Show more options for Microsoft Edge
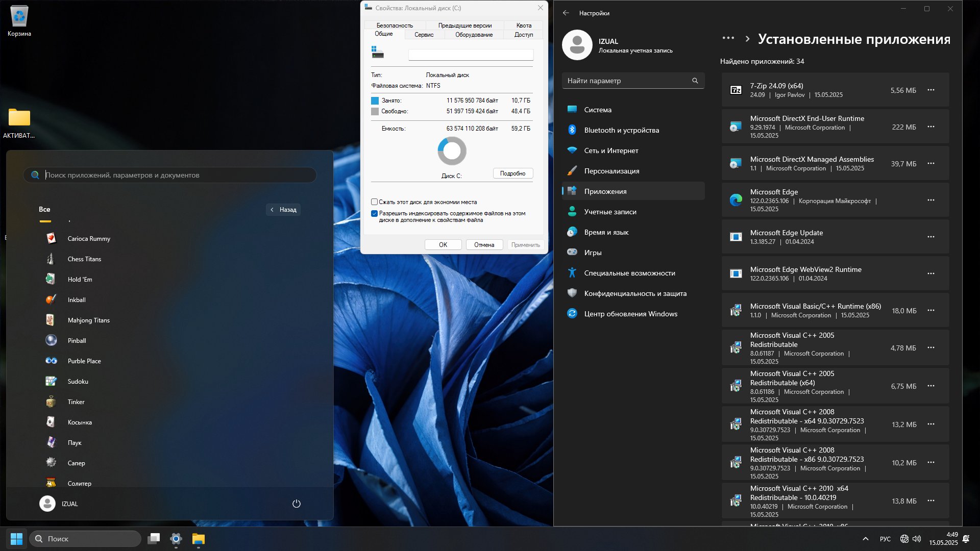The height and width of the screenshot is (551, 980). (931, 201)
